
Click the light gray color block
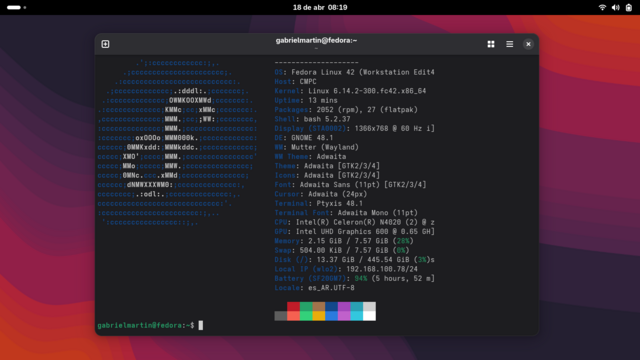click(x=369, y=307)
